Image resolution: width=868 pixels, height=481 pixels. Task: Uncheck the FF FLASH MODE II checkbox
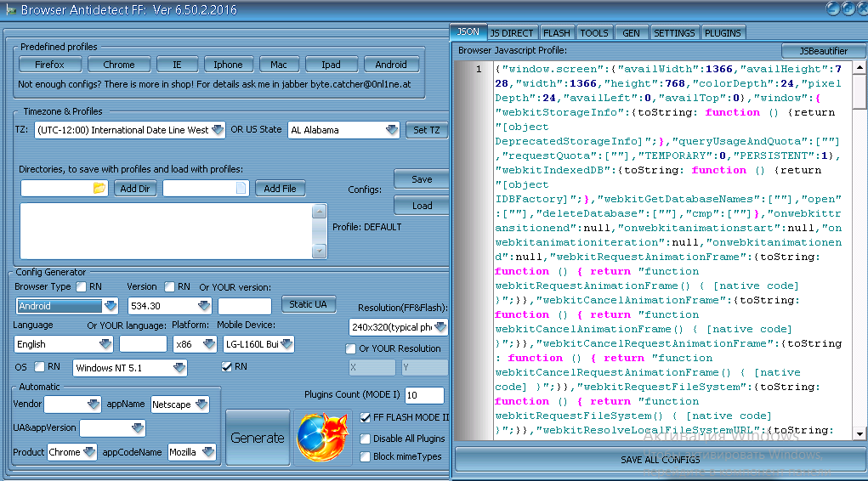[366, 417]
